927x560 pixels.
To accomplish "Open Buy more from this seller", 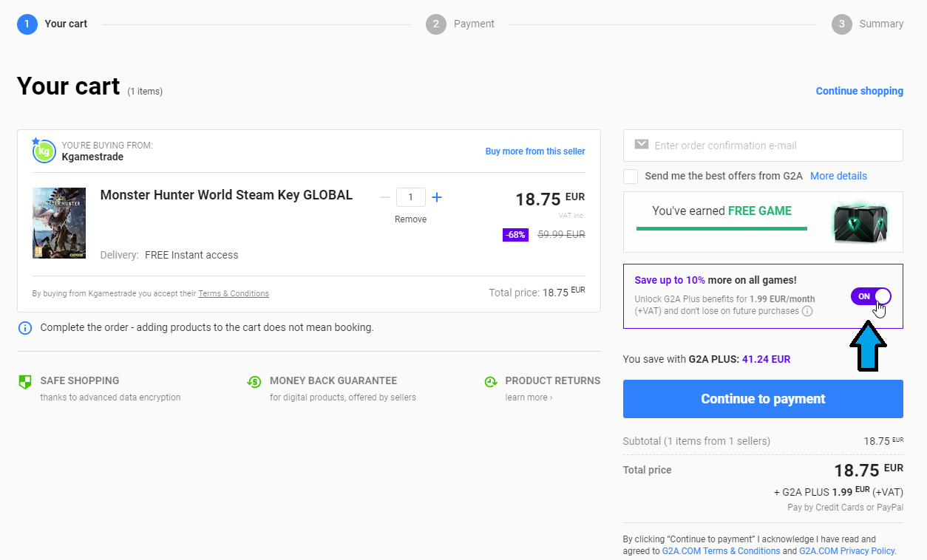I will 534,151.
